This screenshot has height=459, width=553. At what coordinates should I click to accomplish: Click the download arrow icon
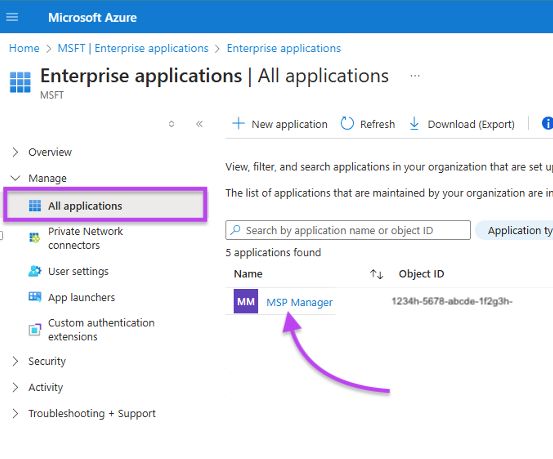pyautogui.click(x=414, y=124)
